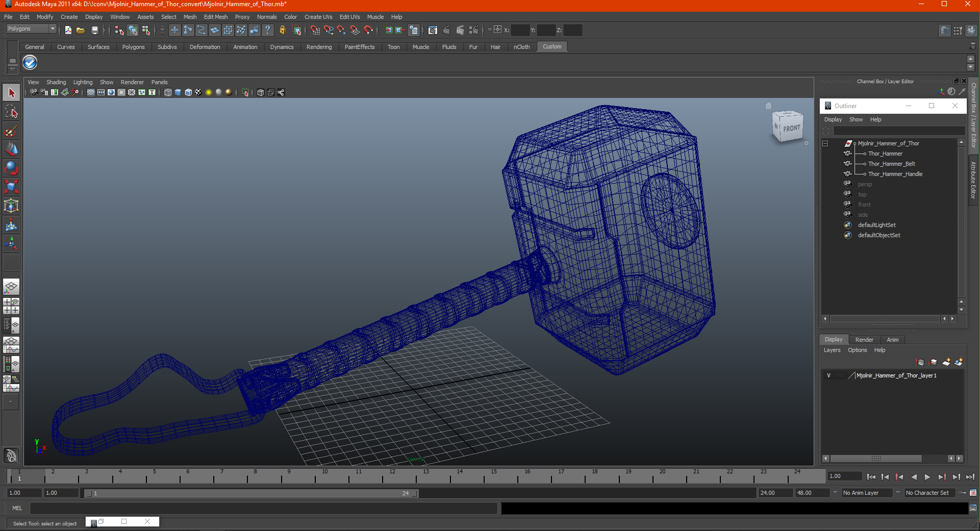Switch to single perspective view layout
The width and height of the screenshot is (980, 531).
[x=11, y=287]
